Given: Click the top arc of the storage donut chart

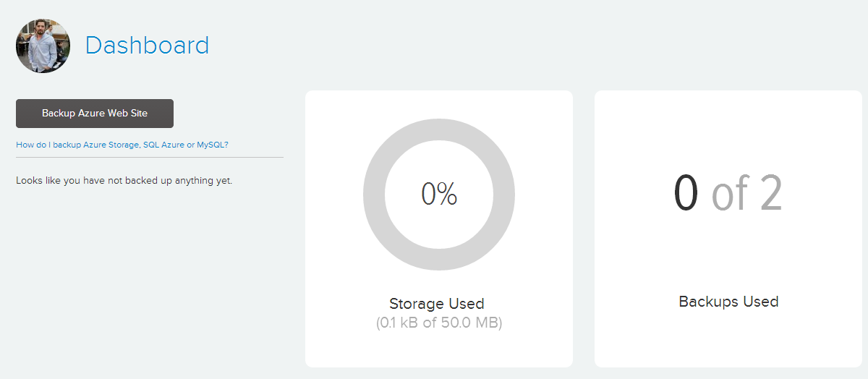Looking at the screenshot, I should coord(439,130).
